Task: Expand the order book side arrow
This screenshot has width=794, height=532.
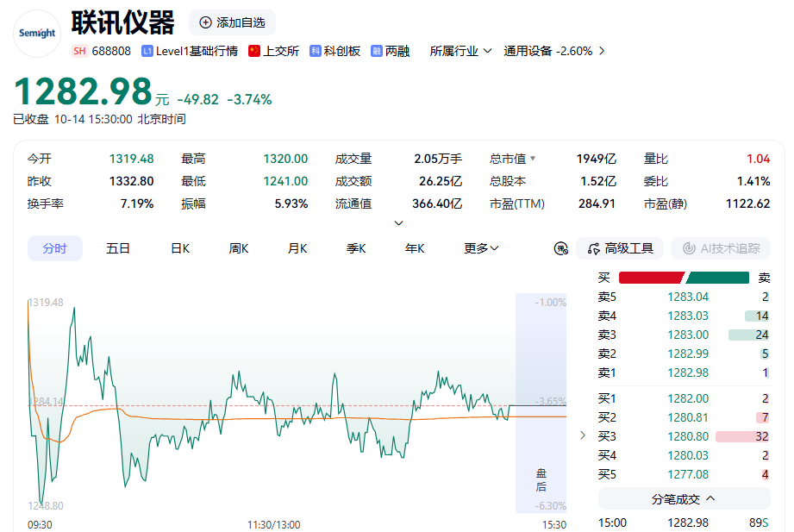Action: 583,435
